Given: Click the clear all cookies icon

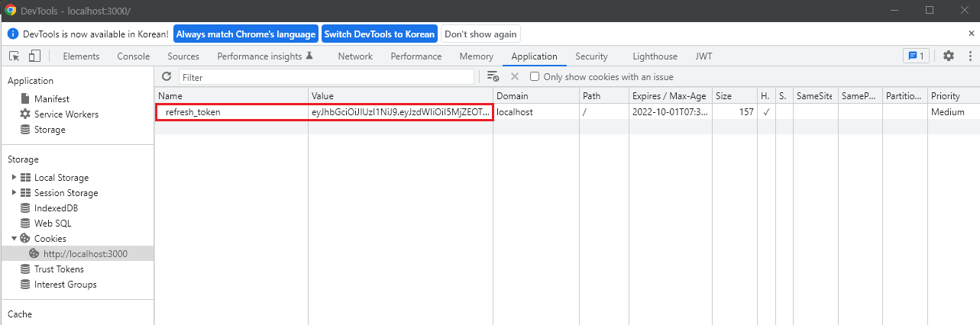Looking at the screenshot, I should coord(493,76).
